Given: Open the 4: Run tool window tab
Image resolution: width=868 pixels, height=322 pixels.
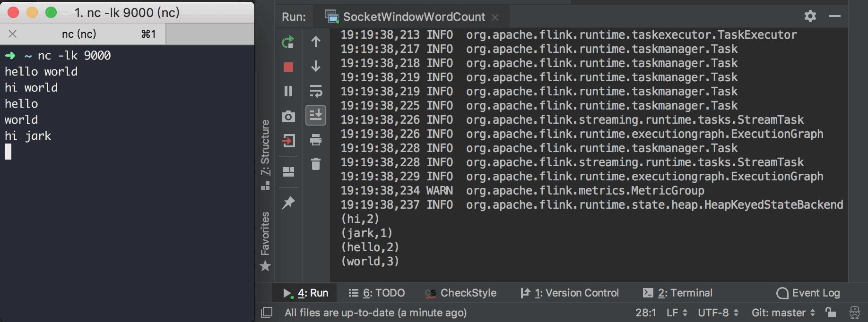Looking at the screenshot, I should coord(305,293).
